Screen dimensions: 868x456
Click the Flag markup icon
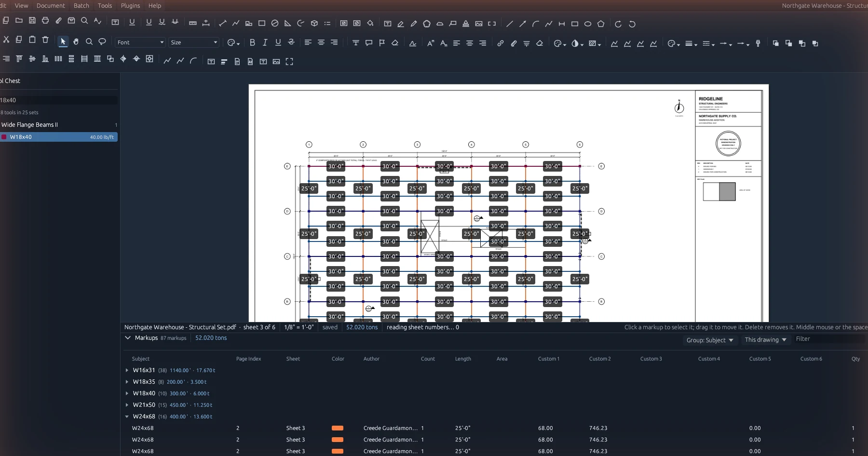click(382, 43)
